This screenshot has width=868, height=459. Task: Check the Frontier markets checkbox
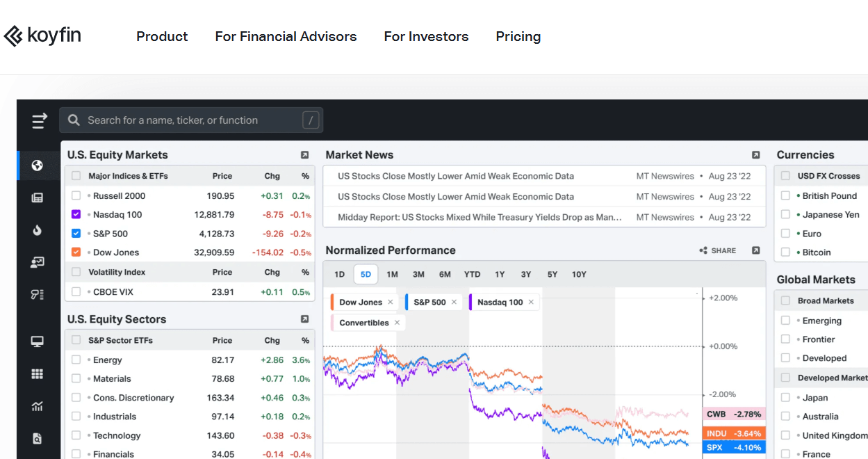[785, 339]
